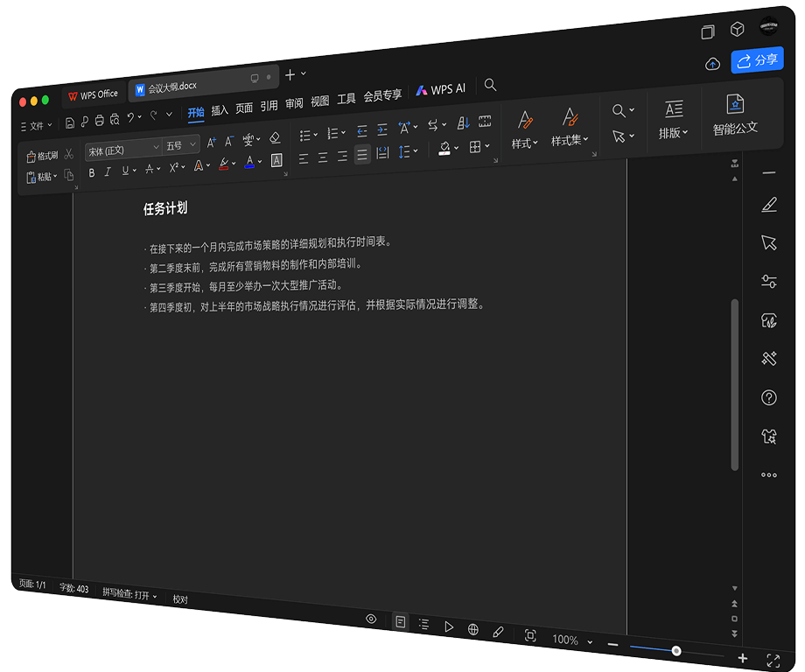Toggle italic formatting
805x672 pixels.
pyautogui.click(x=108, y=172)
